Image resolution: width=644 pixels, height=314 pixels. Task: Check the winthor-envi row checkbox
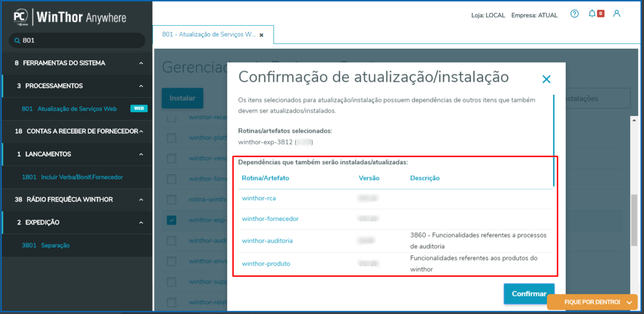pos(172,261)
